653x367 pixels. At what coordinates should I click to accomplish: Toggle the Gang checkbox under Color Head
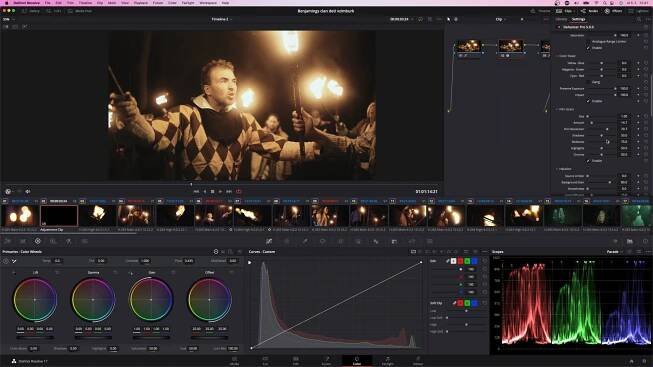coord(588,82)
